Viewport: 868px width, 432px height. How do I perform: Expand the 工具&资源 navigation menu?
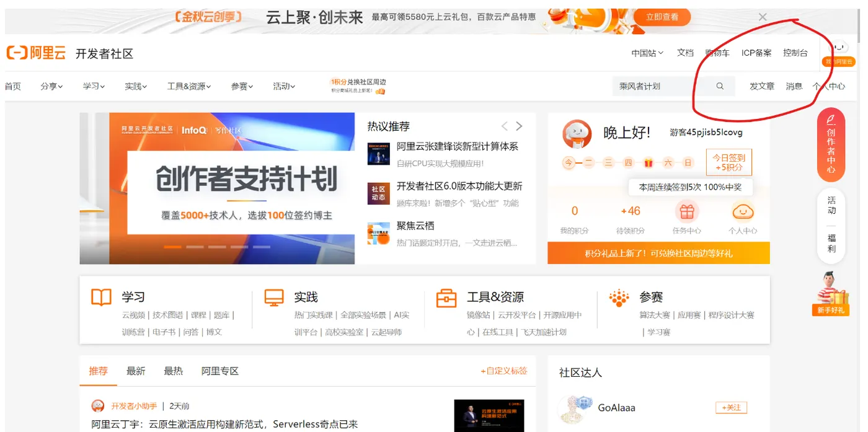[x=189, y=86]
